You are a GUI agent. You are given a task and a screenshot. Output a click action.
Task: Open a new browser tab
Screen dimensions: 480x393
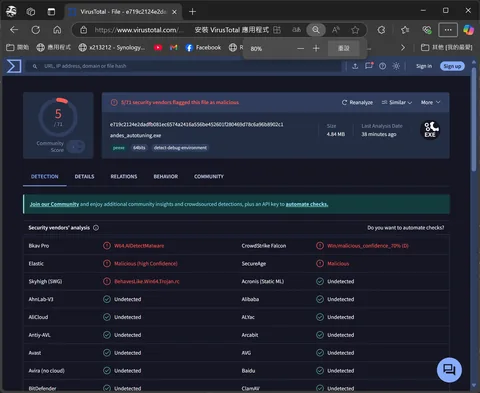click(x=192, y=12)
